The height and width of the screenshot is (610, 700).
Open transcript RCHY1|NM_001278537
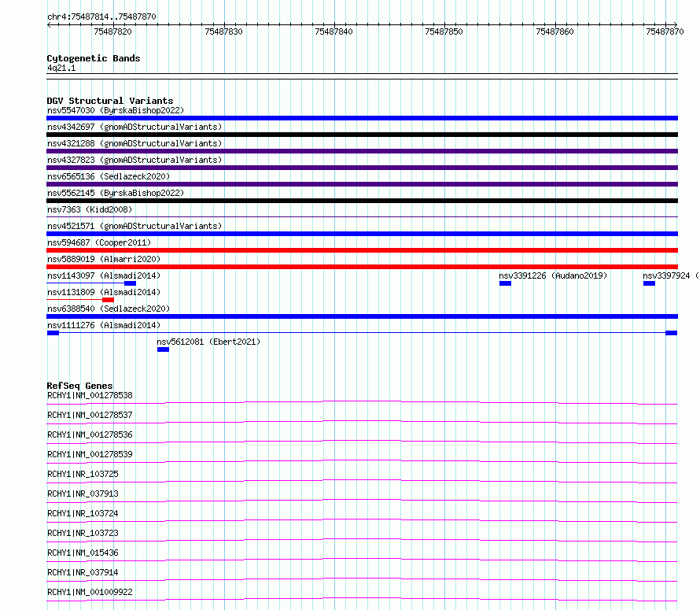[x=90, y=415]
